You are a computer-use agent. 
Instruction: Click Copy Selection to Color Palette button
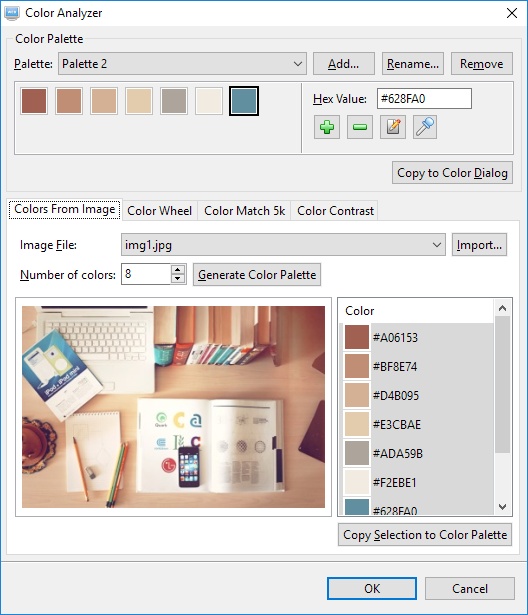tap(425, 535)
